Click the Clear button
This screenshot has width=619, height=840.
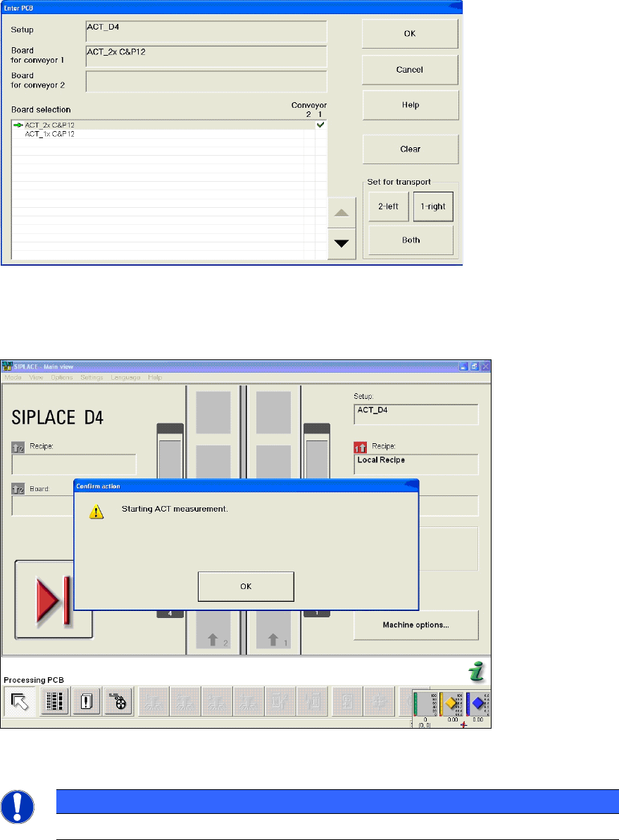pos(411,149)
